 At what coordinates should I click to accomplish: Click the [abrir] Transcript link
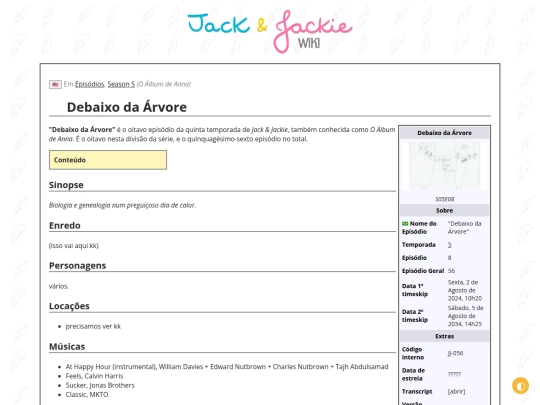[x=456, y=392]
